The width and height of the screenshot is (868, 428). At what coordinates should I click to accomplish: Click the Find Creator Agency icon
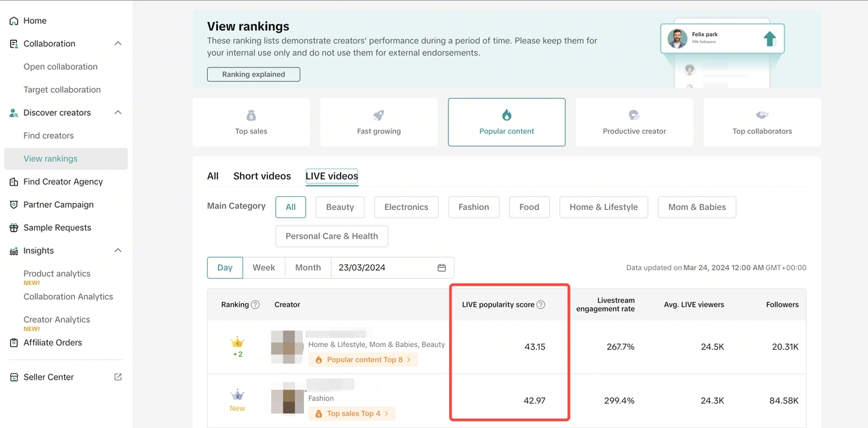coord(14,182)
